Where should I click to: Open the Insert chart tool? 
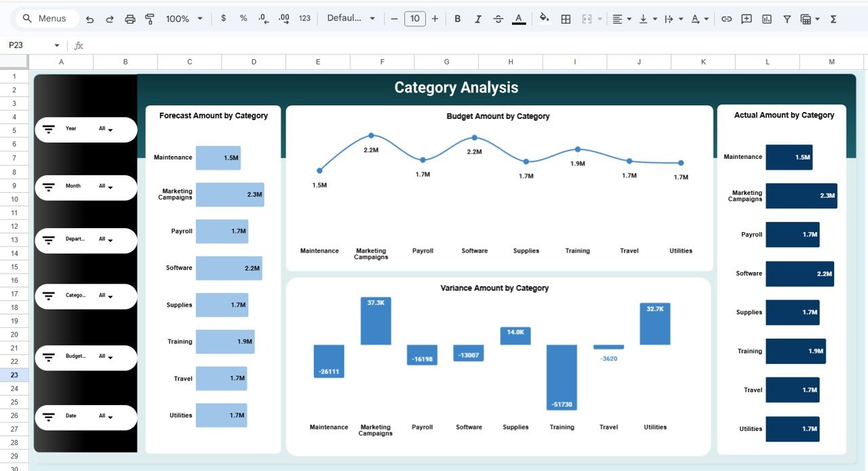tap(766, 18)
